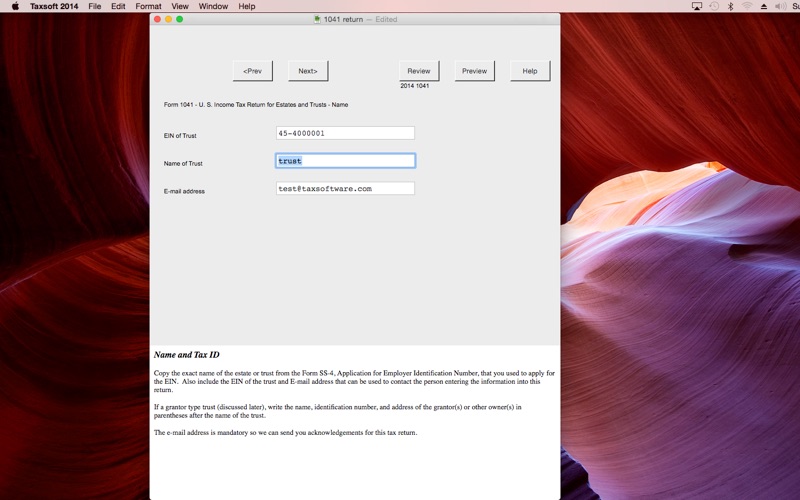Click the E-mail address input field

coord(345,188)
